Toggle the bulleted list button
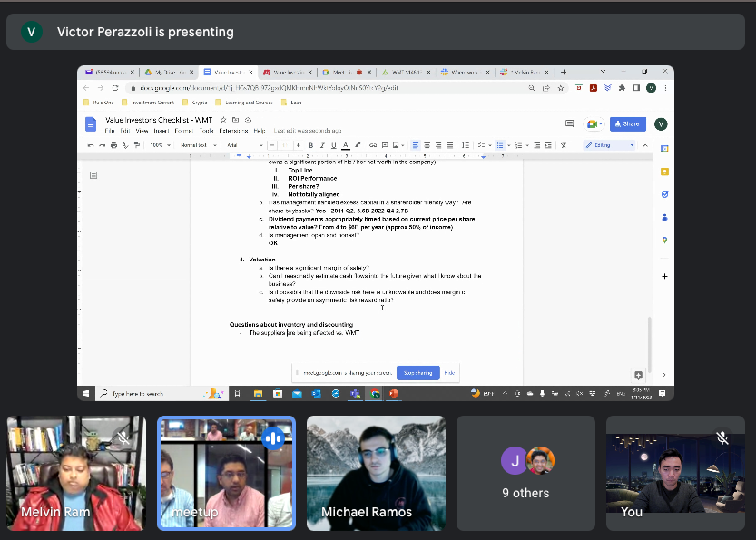 point(500,145)
